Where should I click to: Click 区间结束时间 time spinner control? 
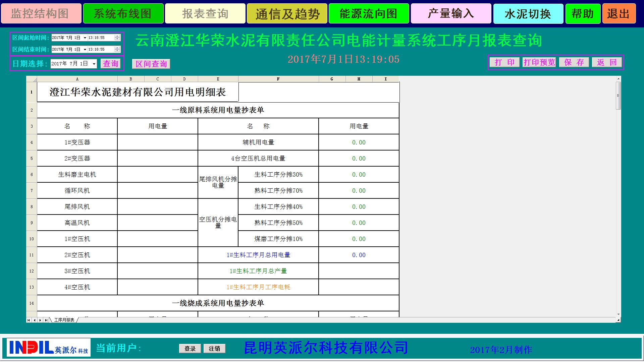click(x=117, y=50)
